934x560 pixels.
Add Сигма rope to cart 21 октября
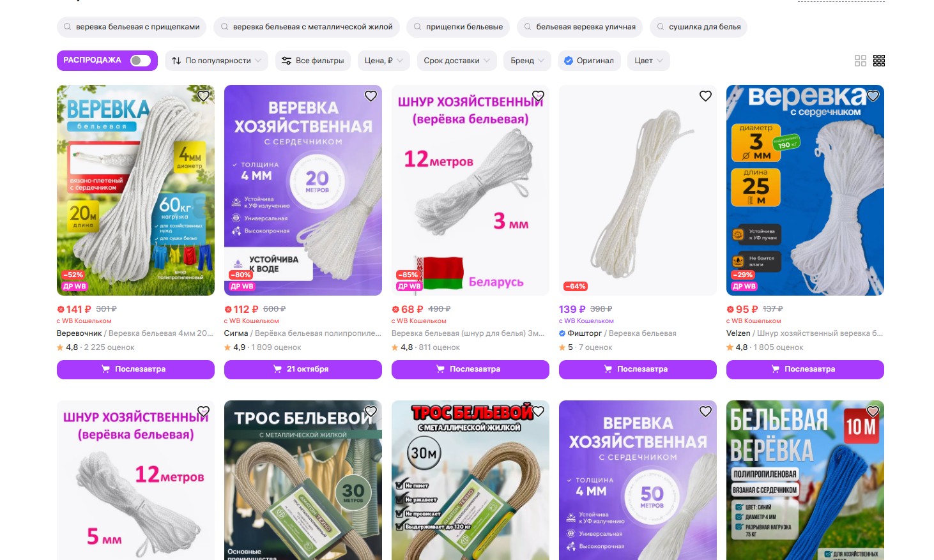[x=303, y=369]
